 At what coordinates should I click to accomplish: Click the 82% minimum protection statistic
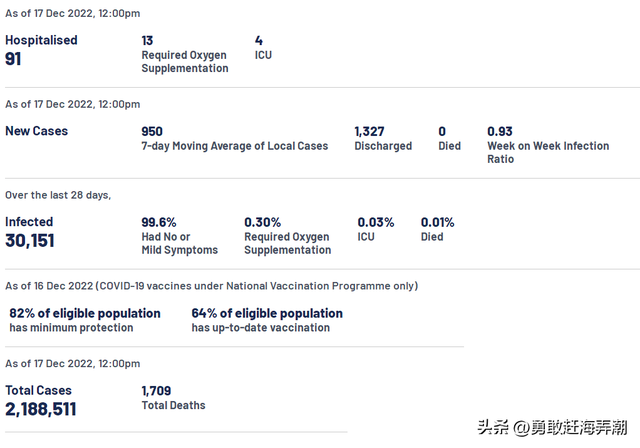pos(85,313)
